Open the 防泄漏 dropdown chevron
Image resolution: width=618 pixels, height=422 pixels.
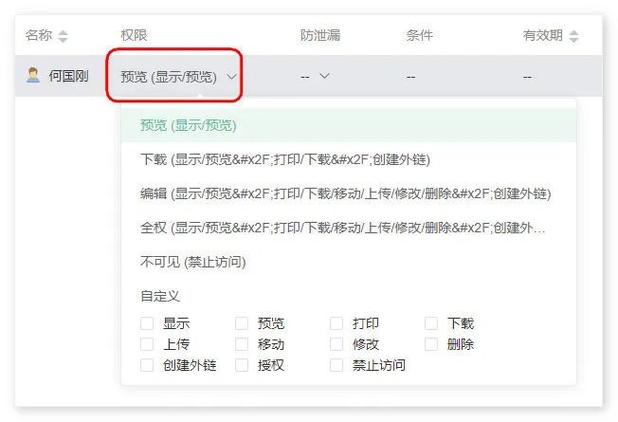(324, 75)
